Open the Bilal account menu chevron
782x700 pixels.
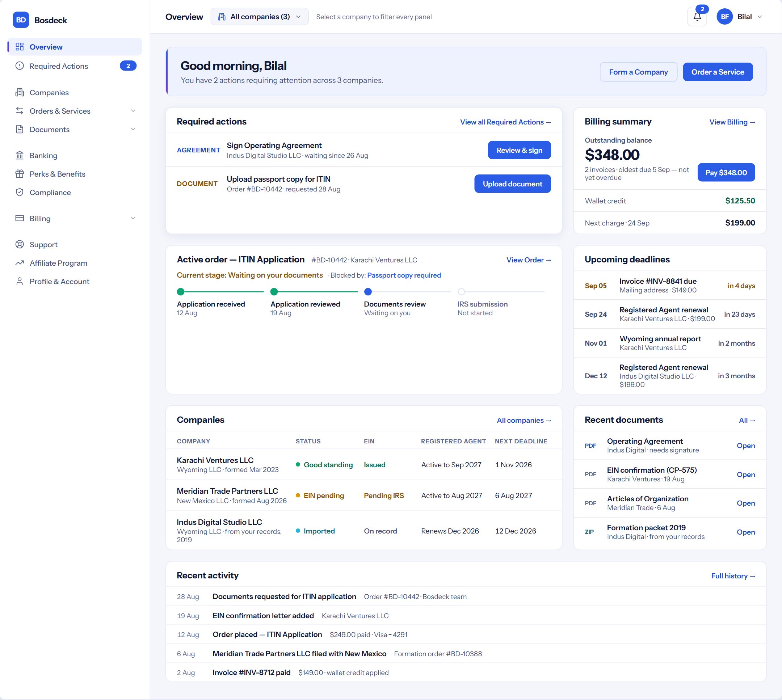(760, 17)
